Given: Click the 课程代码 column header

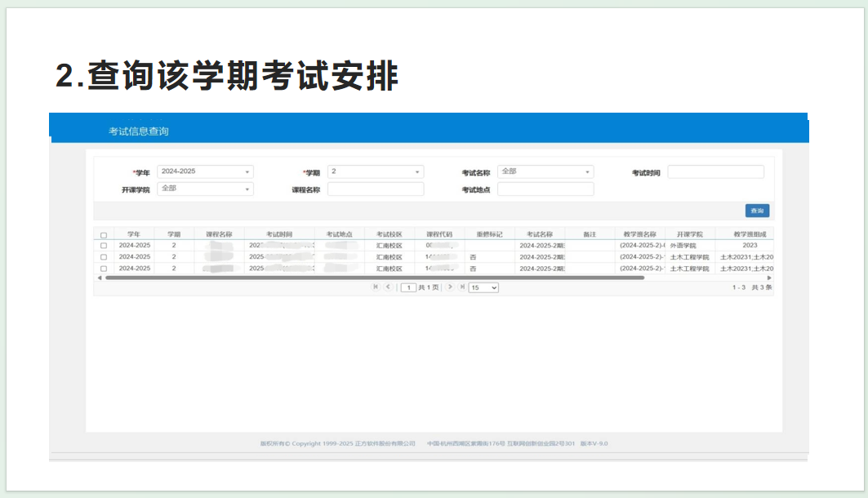Looking at the screenshot, I should (x=439, y=234).
